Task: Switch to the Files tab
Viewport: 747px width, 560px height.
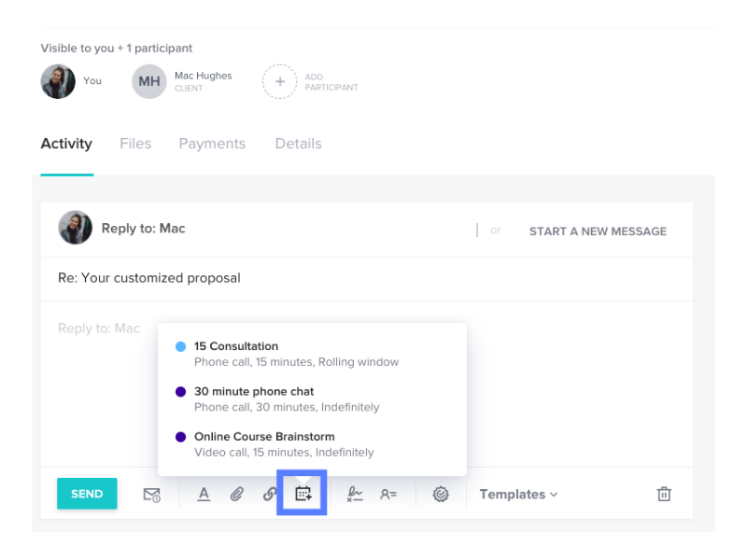Action: [135, 144]
